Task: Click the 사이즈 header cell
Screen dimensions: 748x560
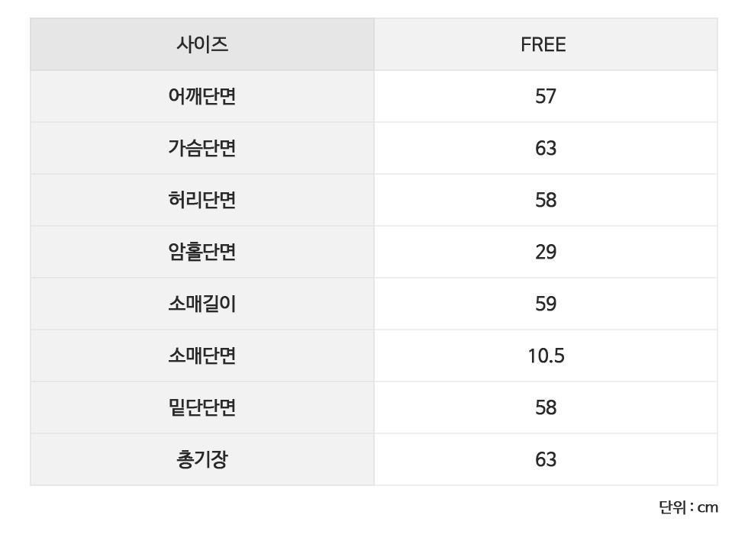Action: click(202, 45)
